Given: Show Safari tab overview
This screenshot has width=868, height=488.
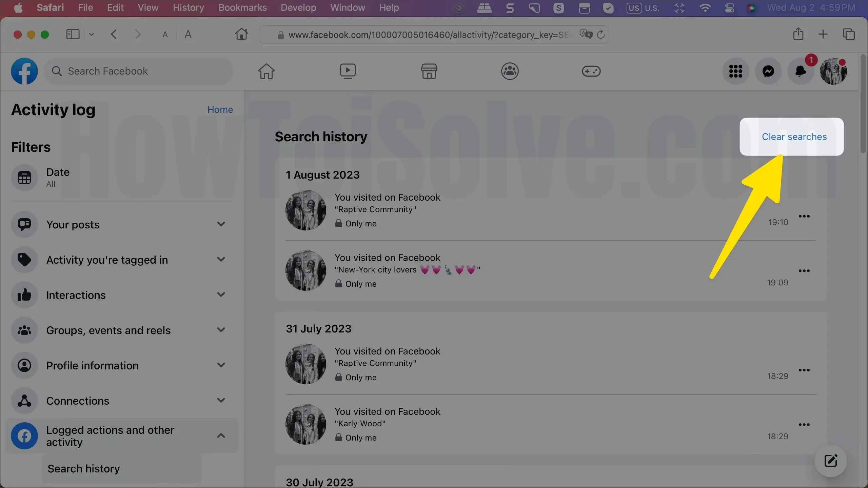Looking at the screenshot, I should 849,34.
